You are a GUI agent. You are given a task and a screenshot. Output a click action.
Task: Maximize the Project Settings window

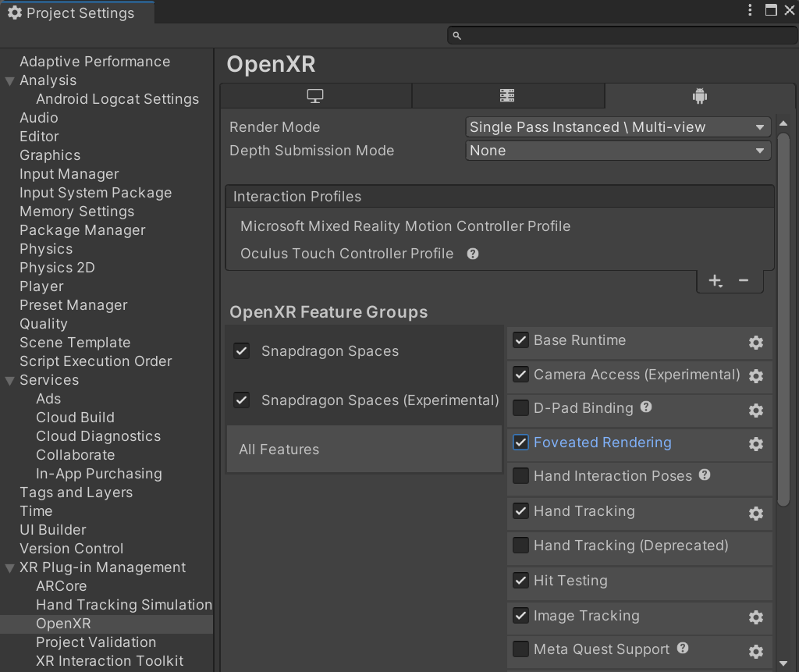click(771, 10)
